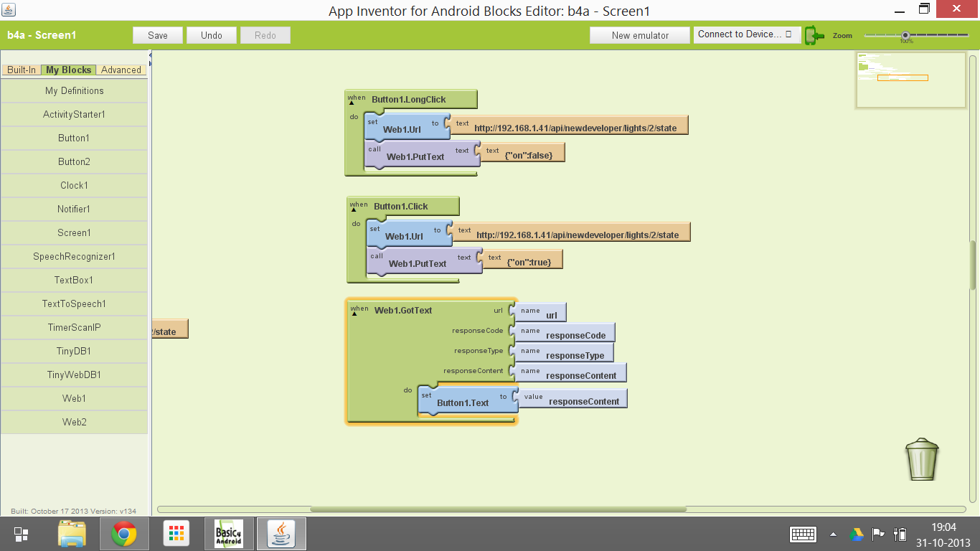Switch to the My Blocks tab

68,70
